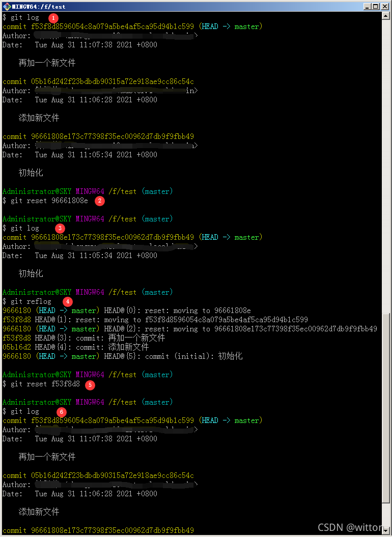
Task: Click the HEAD@{3} label in reflog output
Action: pyautogui.click(x=51, y=338)
